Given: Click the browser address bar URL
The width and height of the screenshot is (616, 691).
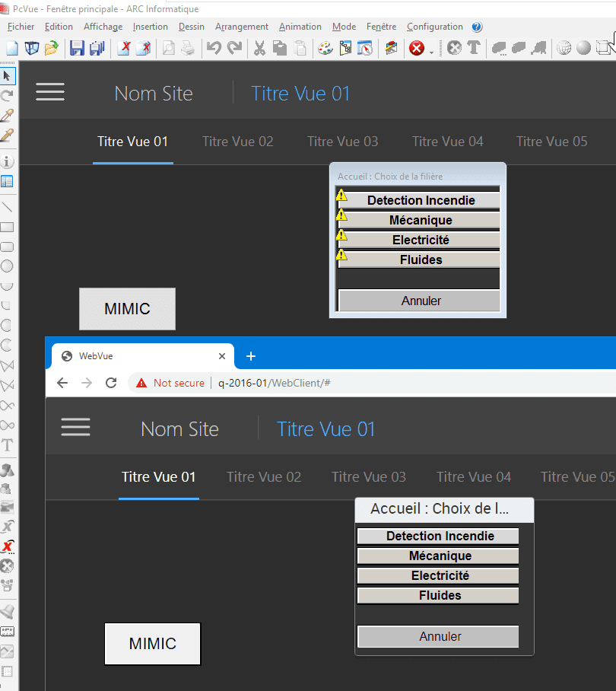Looking at the screenshot, I should pos(274,383).
